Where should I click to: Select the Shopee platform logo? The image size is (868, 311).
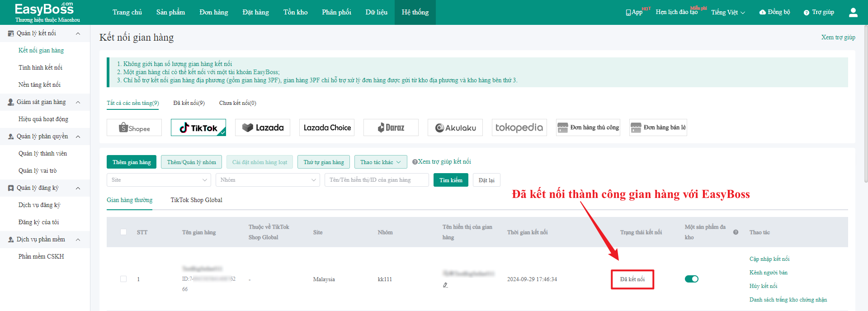tap(134, 127)
